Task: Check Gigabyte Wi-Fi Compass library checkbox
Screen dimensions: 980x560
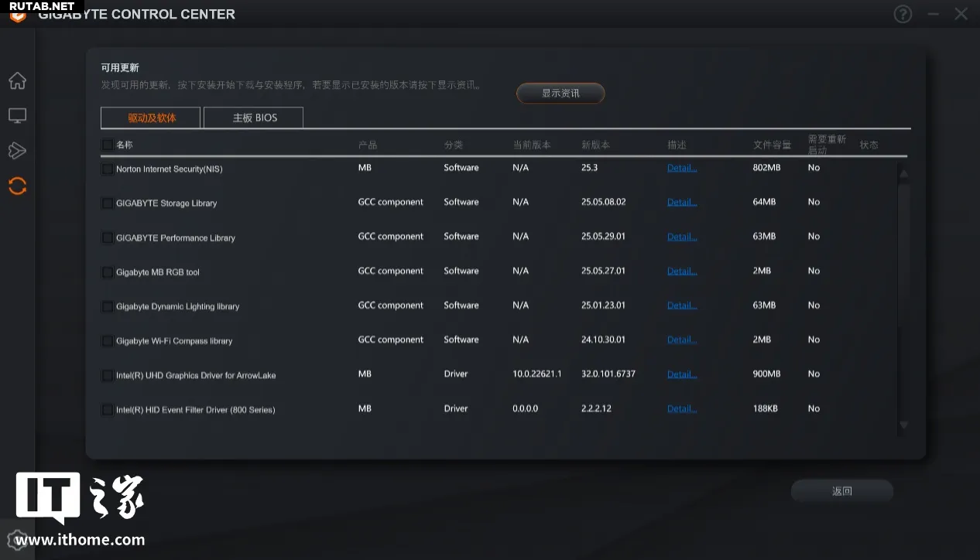Action: (x=108, y=341)
